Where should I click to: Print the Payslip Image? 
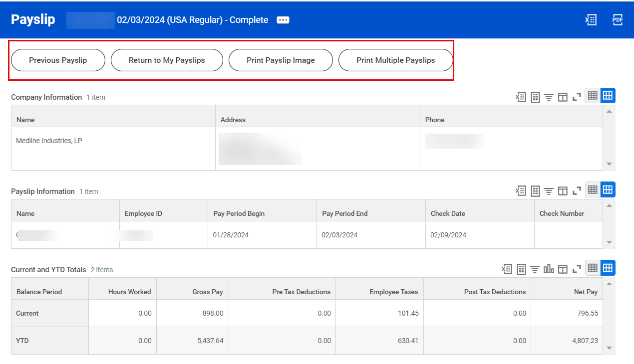[281, 60]
